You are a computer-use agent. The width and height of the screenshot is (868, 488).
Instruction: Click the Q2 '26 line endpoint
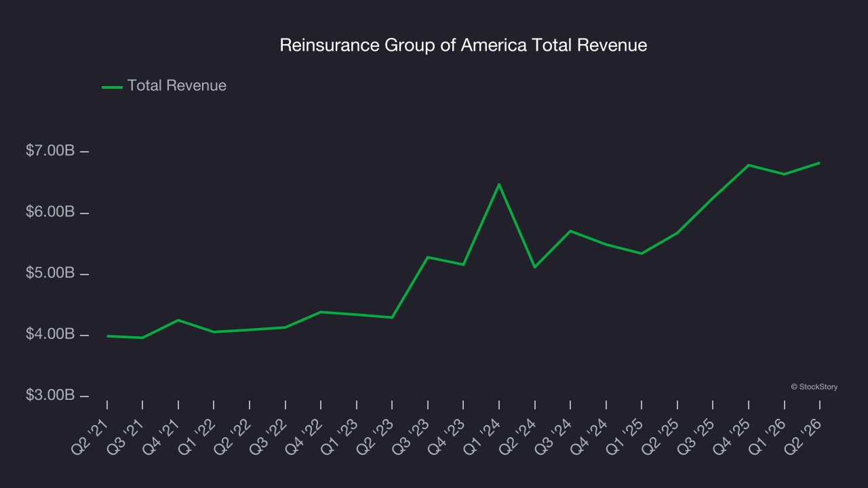coord(819,163)
